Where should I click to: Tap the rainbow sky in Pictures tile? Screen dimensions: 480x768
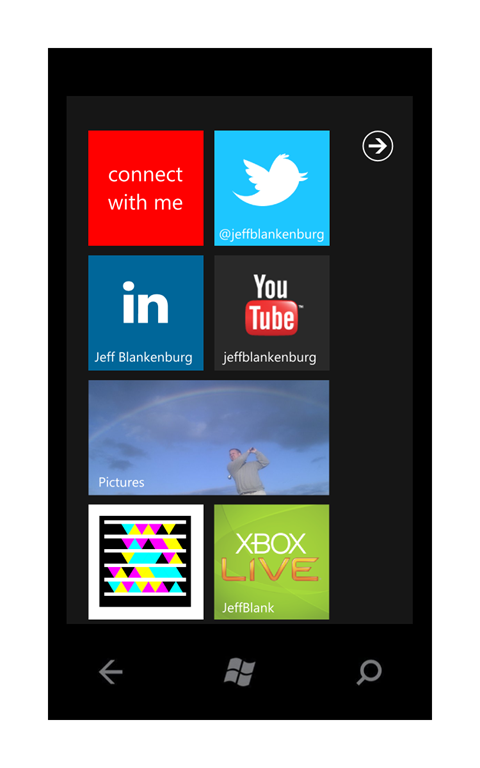click(206, 407)
